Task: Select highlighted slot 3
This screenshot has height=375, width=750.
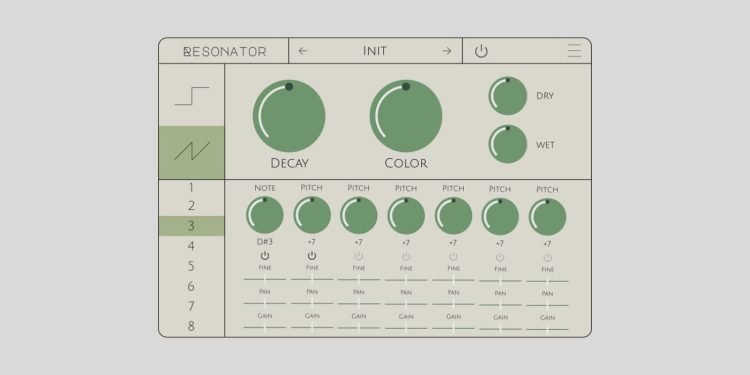Action: click(x=191, y=226)
